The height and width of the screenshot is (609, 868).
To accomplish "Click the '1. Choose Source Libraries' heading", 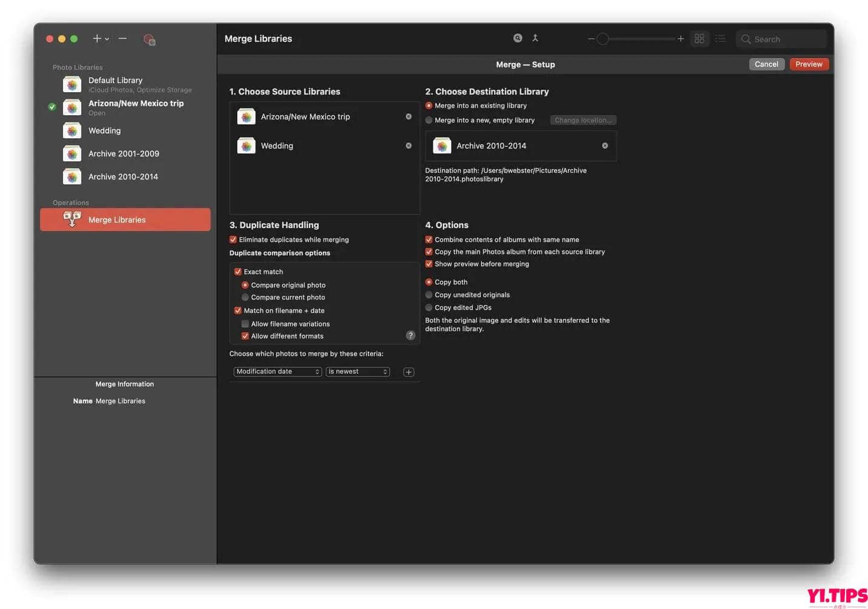I will point(285,92).
